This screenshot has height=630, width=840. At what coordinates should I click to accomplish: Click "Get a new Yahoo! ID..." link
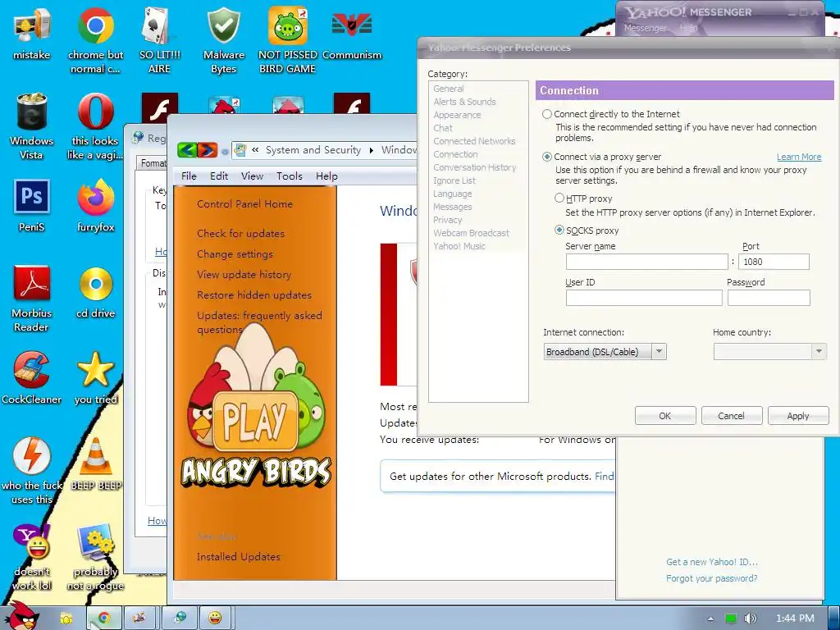(x=711, y=562)
